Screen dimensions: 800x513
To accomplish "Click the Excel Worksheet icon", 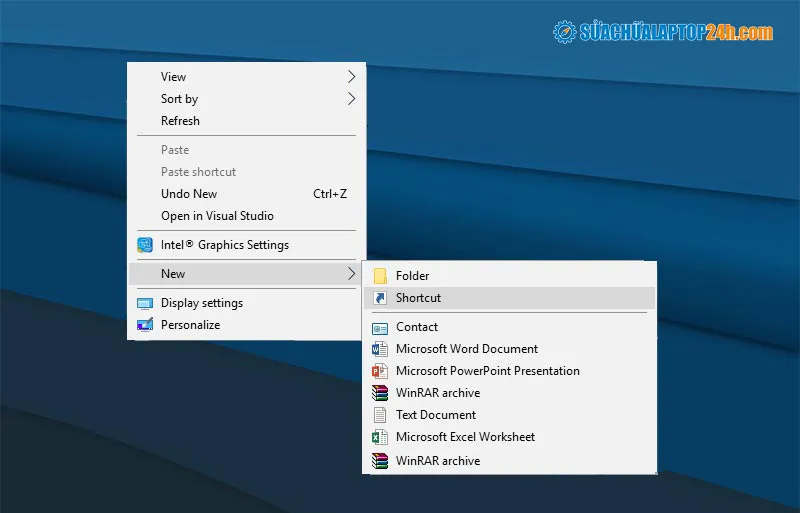I will click(x=380, y=437).
